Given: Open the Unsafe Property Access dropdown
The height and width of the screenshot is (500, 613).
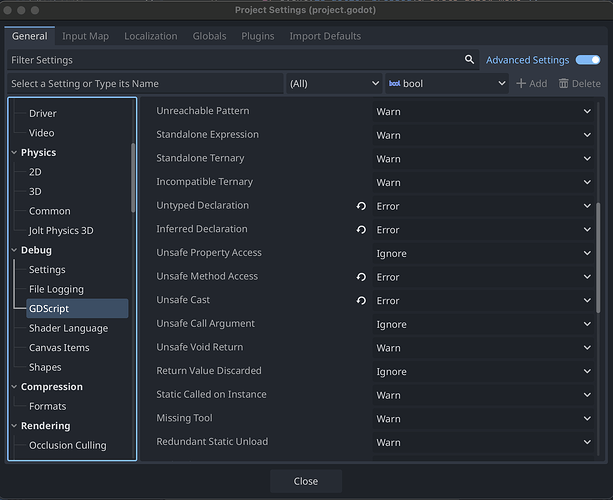Looking at the screenshot, I should (x=483, y=253).
